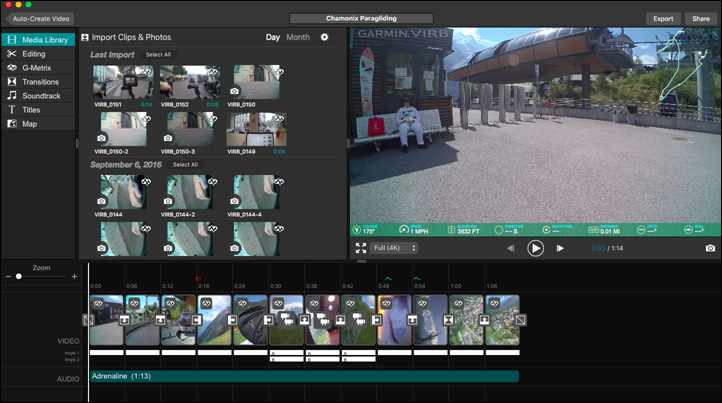Click the Import Clips & Photos icon

(85, 37)
